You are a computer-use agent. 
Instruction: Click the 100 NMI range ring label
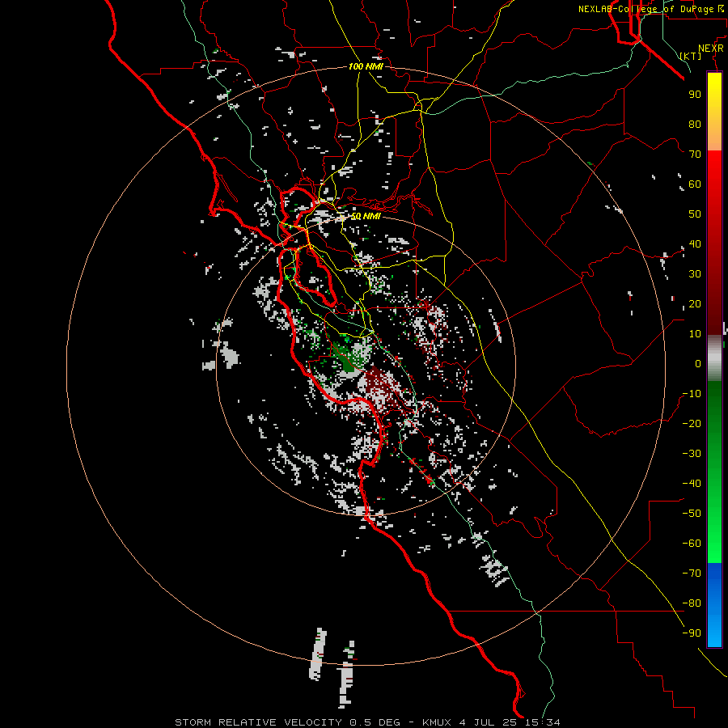click(x=366, y=66)
